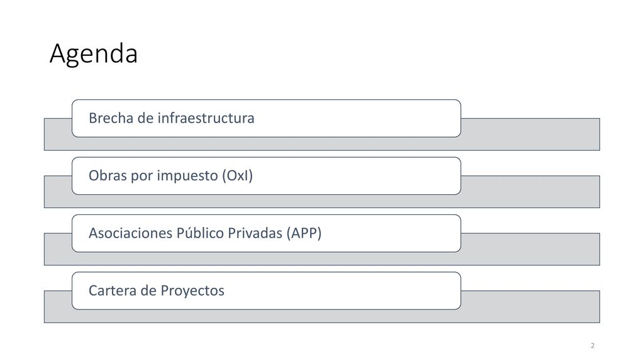Click the gray bar behind Brecha de infraestructura
The image size is (644, 362).
click(x=530, y=134)
